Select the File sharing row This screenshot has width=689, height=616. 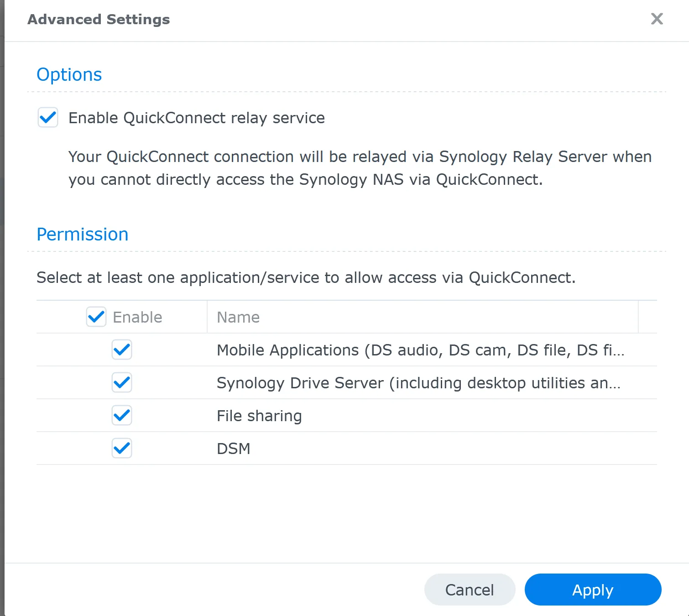(259, 416)
